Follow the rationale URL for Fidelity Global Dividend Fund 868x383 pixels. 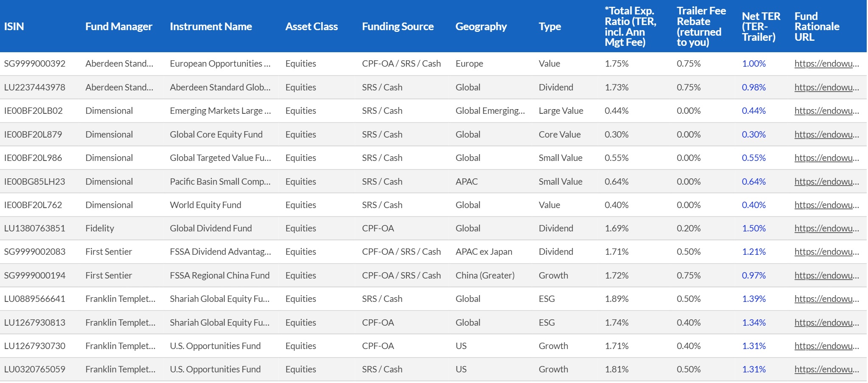tap(826, 228)
